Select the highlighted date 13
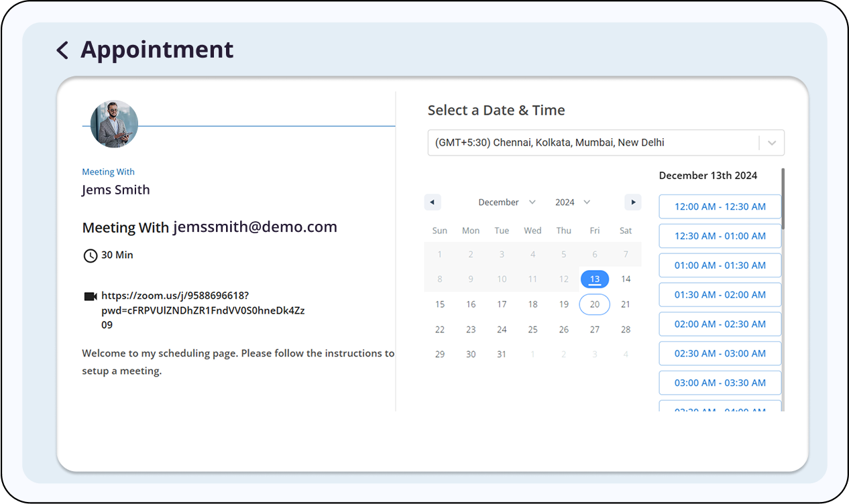Image resolution: width=849 pixels, height=504 pixels. (x=594, y=279)
